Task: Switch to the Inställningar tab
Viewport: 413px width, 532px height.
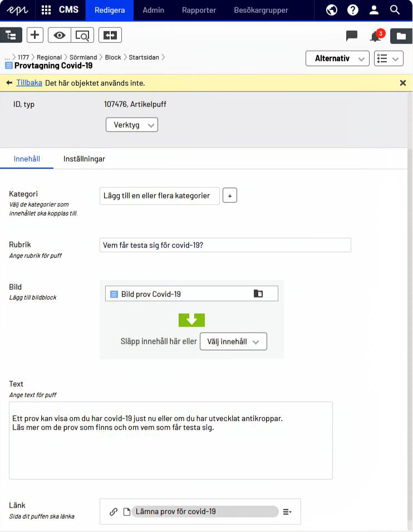Action: pos(84,159)
